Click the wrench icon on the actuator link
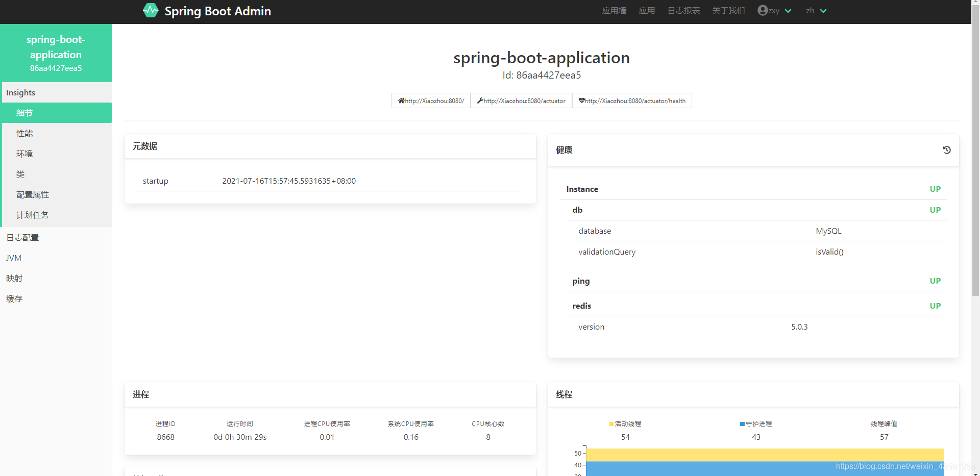The height and width of the screenshot is (476, 980). [x=480, y=101]
